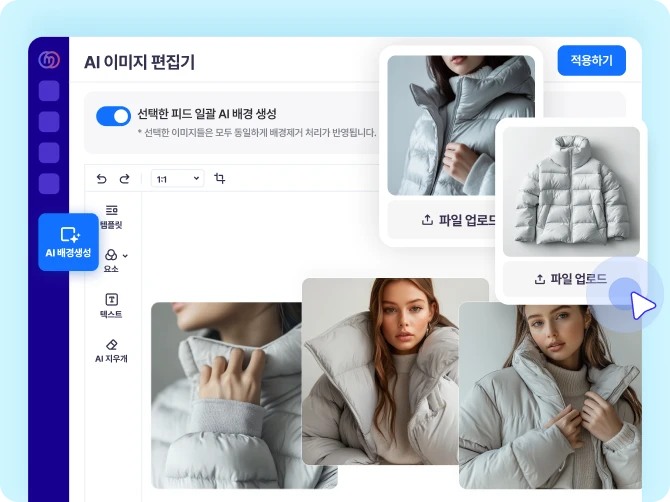The image size is (670, 502).
Task: Click 파일 업로드 under the model photo card
Action: pyautogui.click(x=460, y=220)
